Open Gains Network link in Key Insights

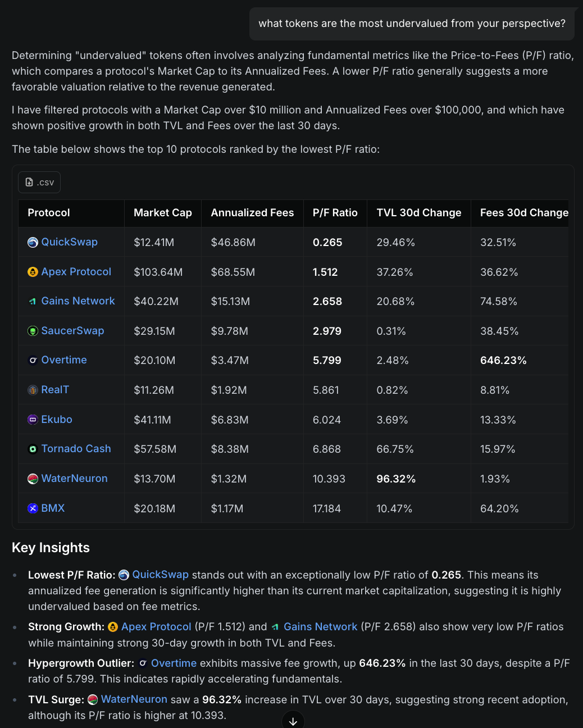[320, 627]
